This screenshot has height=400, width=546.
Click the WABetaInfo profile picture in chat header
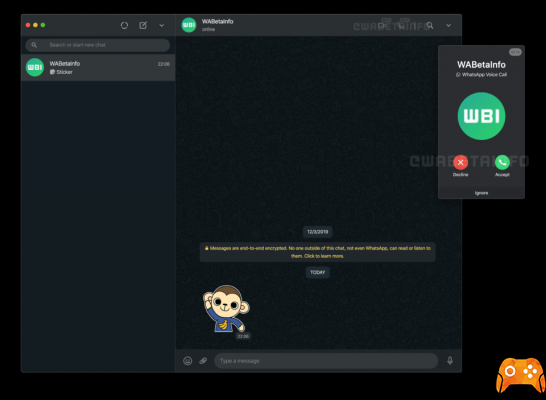point(189,25)
